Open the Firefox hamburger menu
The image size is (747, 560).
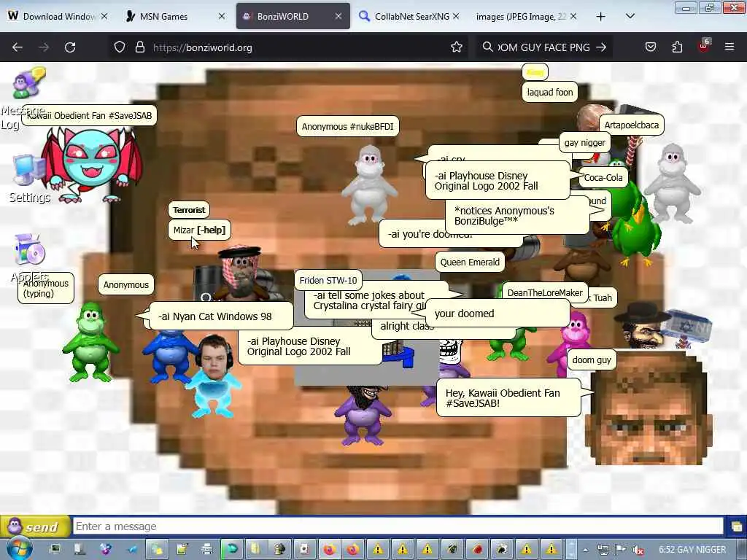(729, 47)
